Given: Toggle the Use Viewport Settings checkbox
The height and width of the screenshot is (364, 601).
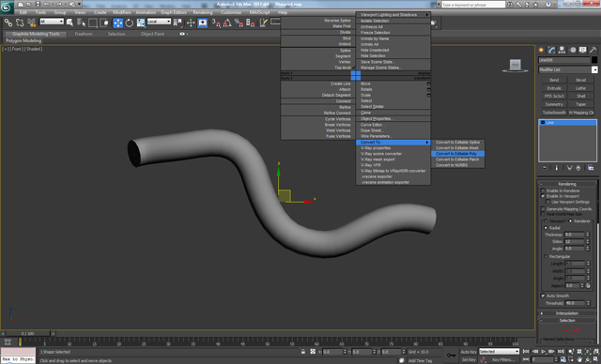Looking at the screenshot, I should 548,202.
